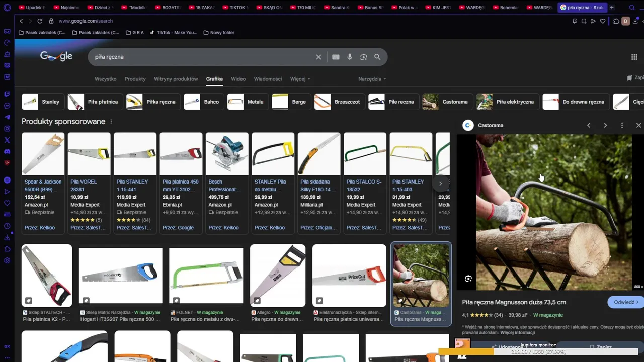Click the player arrow icon in address bar
This screenshot has height=362, width=644.
point(593,21)
